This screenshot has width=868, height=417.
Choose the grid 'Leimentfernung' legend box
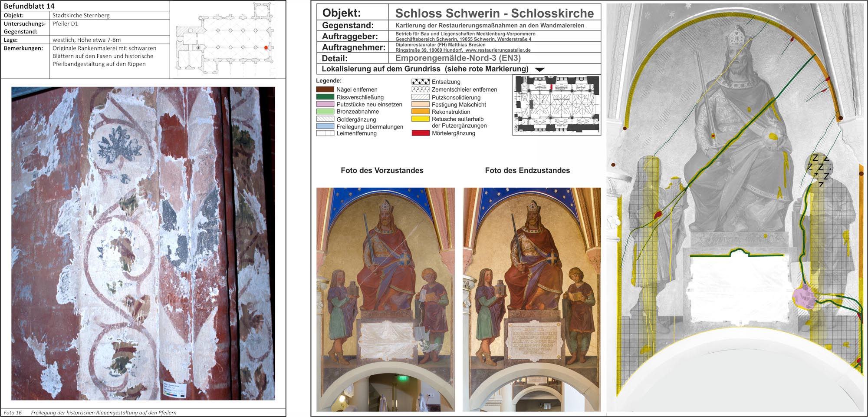pos(325,133)
